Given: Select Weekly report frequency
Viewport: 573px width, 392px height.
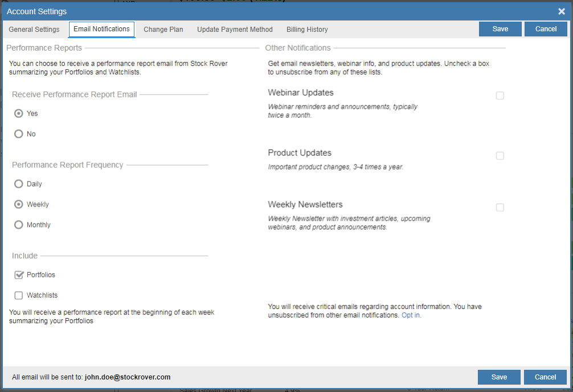Looking at the screenshot, I should [18, 204].
